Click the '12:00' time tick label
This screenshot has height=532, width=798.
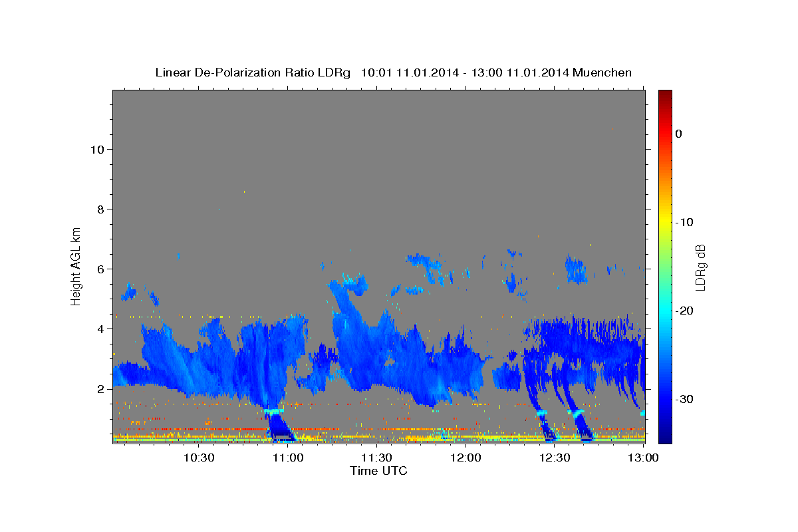(466, 458)
